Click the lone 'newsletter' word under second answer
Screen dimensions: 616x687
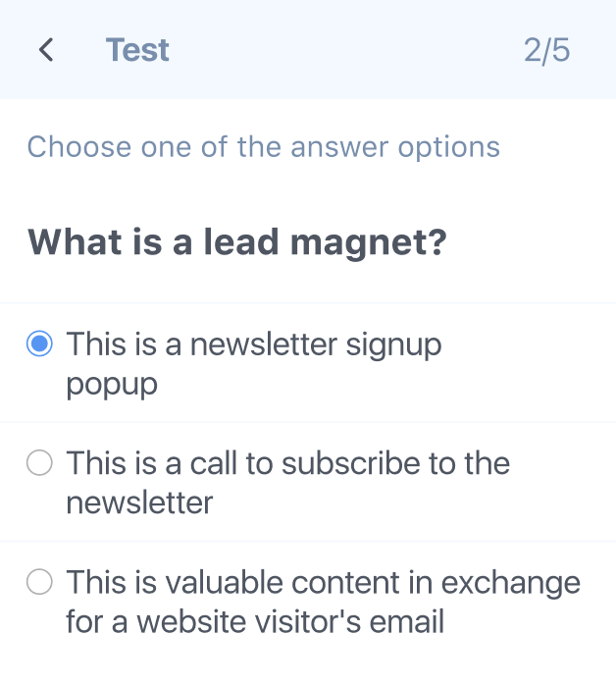139,502
